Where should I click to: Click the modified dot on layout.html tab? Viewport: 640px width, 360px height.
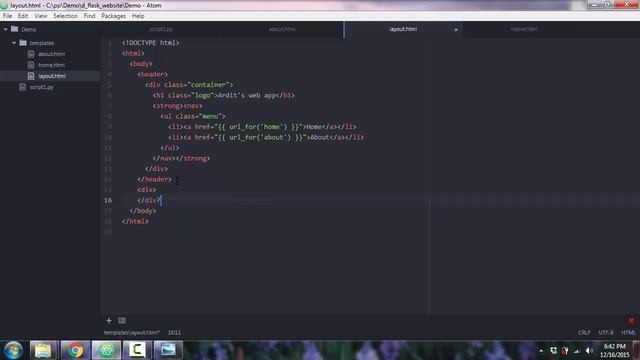pos(456,29)
